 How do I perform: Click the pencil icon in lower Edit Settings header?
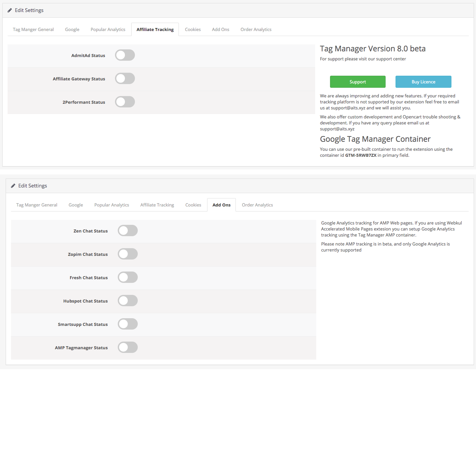13,186
